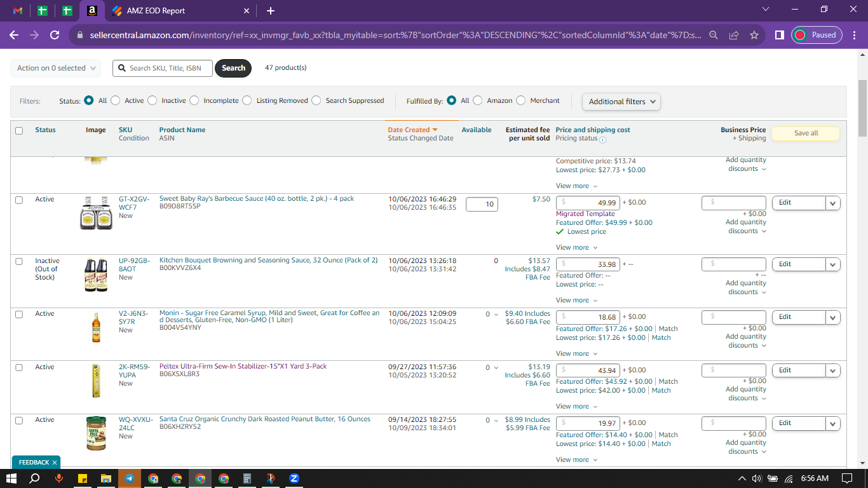Select the Search Suppressed status filter

(316, 100)
